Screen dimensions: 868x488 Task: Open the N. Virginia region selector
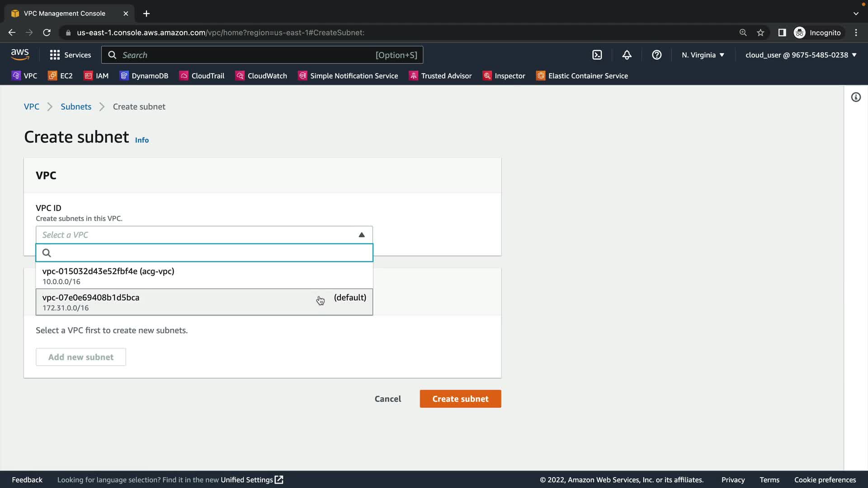[x=703, y=55]
